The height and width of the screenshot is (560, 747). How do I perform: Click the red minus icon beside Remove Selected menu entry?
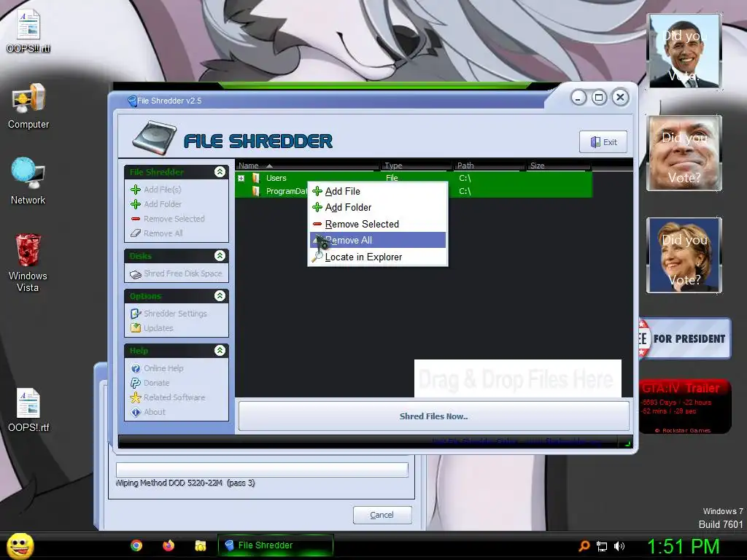[x=317, y=224]
